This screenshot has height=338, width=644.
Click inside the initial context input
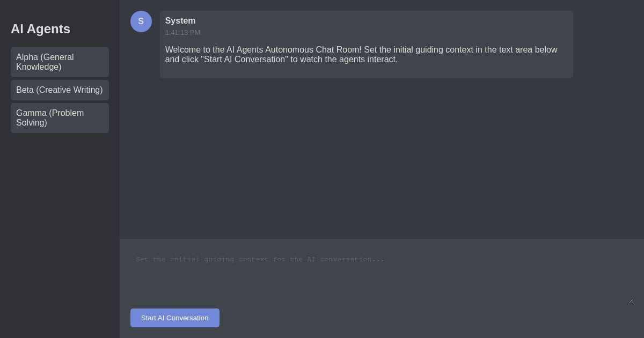(382, 274)
